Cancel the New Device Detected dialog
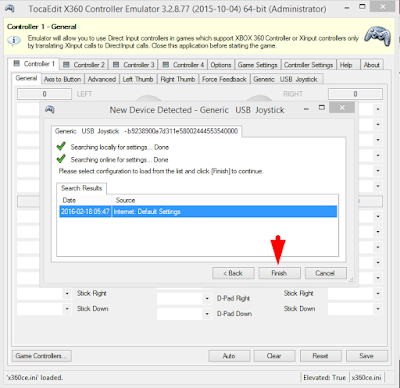The height and width of the screenshot is (388, 400). click(x=325, y=273)
